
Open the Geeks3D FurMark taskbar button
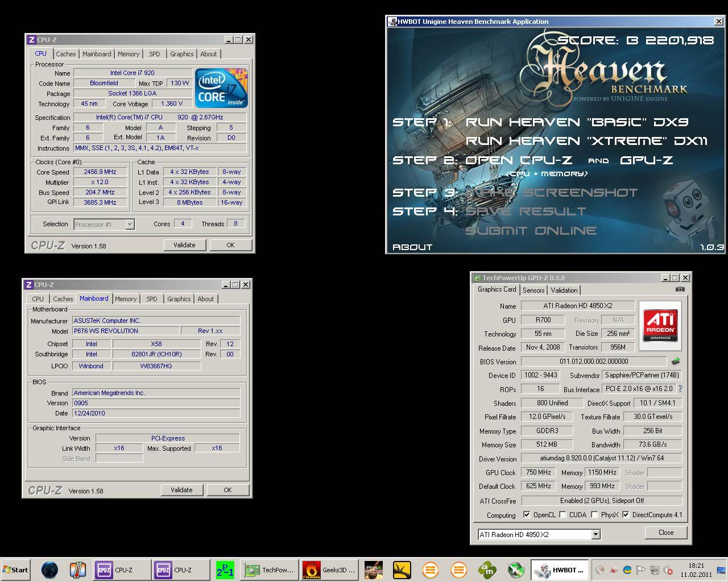[x=330, y=569]
